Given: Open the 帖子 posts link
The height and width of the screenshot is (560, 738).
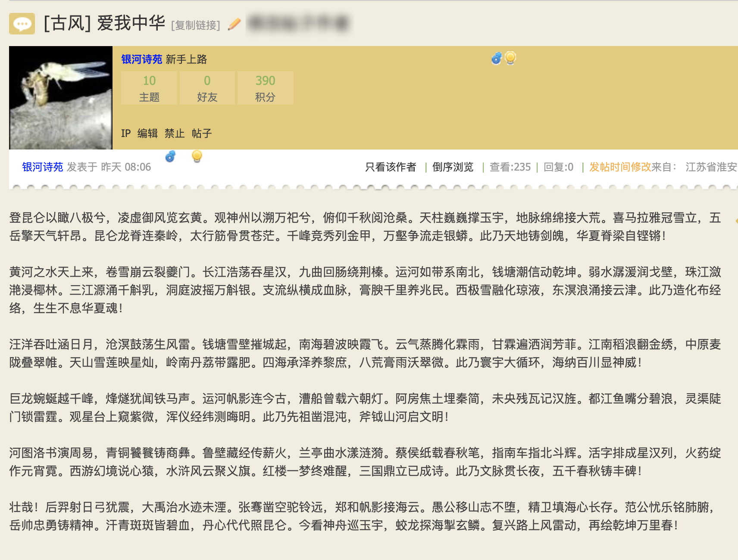Looking at the screenshot, I should point(202,134).
